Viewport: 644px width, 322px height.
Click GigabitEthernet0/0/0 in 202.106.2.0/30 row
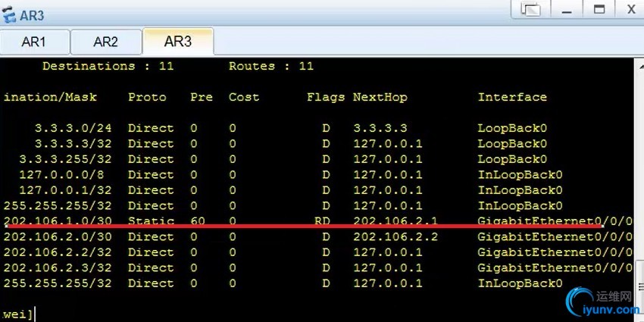click(x=555, y=237)
